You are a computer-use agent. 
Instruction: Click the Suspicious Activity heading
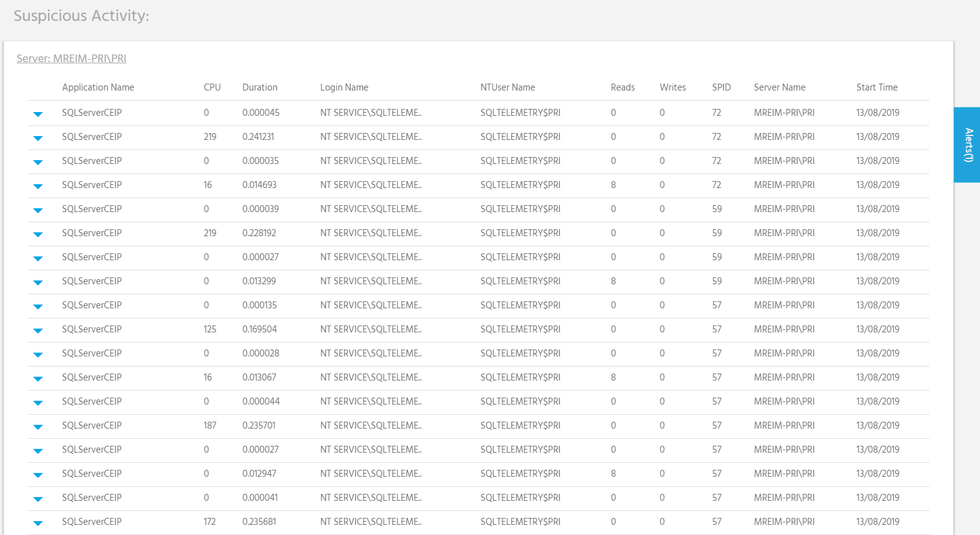pyautogui.click(x=82, y=16)
